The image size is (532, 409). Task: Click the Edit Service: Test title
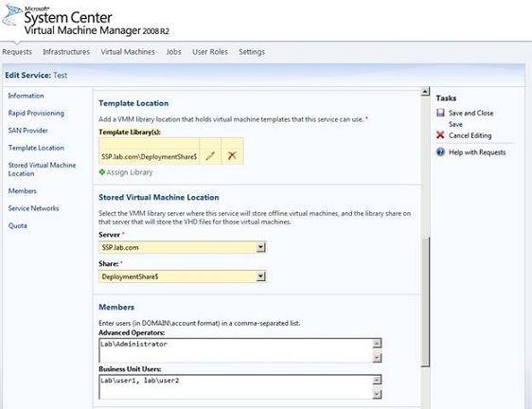pyautogui.click(x=36, y=75)
